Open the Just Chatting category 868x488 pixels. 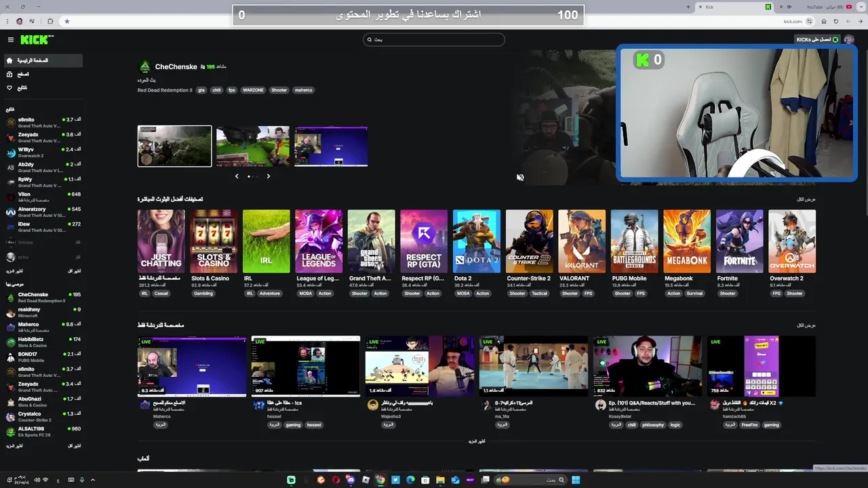(x=161, y=241)
